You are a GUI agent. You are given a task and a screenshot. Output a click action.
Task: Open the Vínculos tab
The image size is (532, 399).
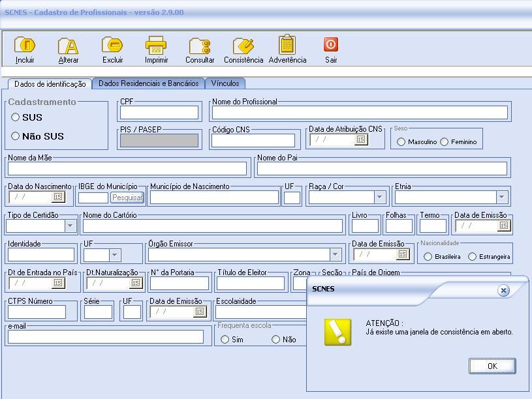(x=225, y=83)
